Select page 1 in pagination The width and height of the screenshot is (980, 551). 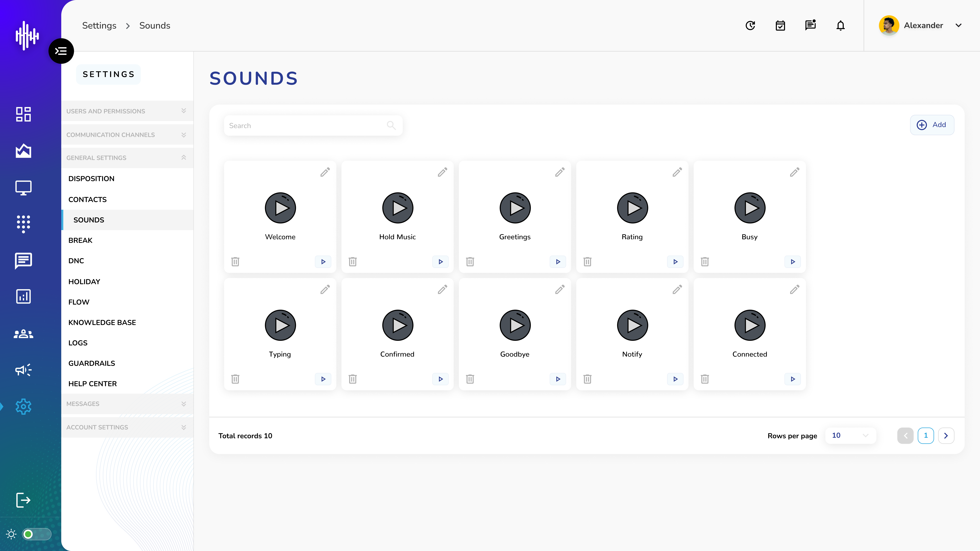point(926,436)
